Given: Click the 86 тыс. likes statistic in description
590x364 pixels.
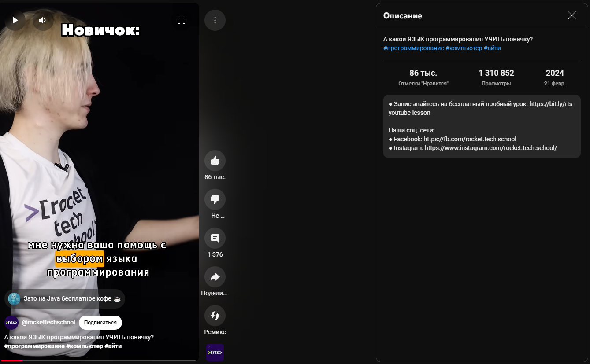Looking at the screenshot, I should 423,73.
